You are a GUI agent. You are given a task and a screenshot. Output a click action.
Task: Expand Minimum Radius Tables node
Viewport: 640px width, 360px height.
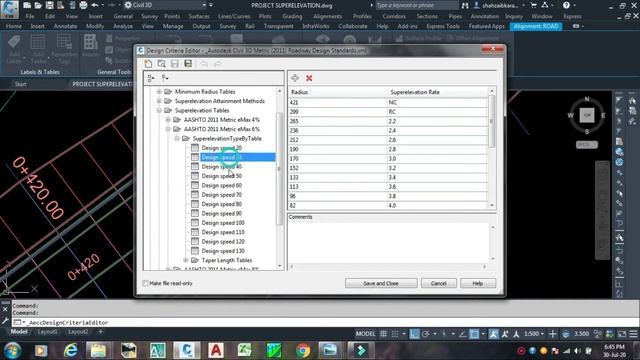(x=159, y=91)
